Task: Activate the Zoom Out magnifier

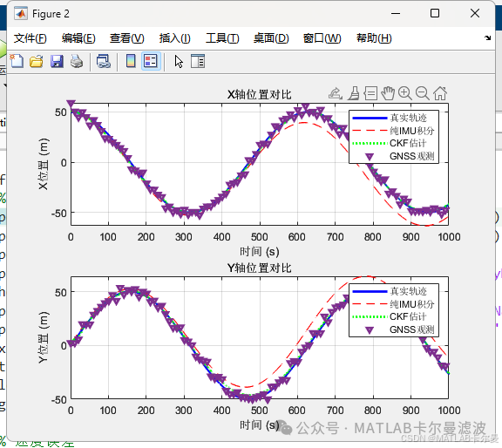Action: point(423,93)
